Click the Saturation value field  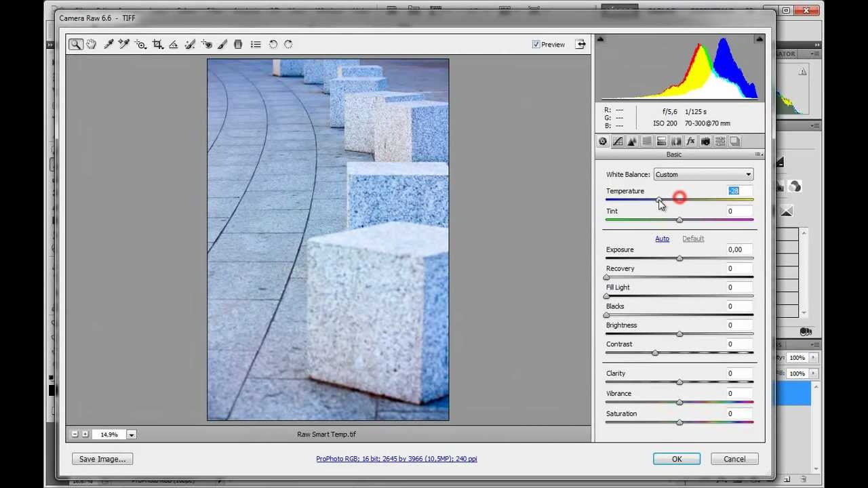[x=740, y=413]
